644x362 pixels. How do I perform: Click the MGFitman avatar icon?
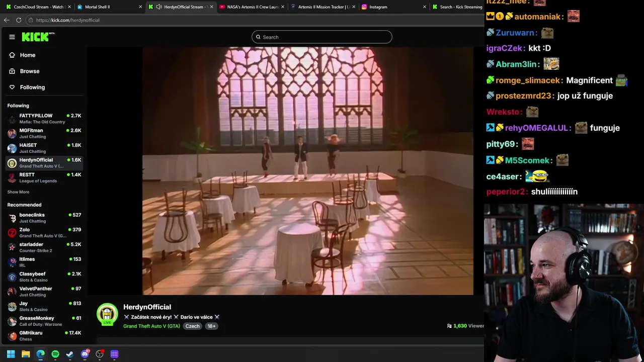[x=12, y=133]
